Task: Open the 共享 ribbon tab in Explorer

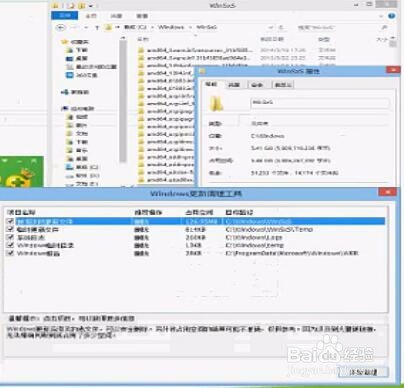Action: 116,16
